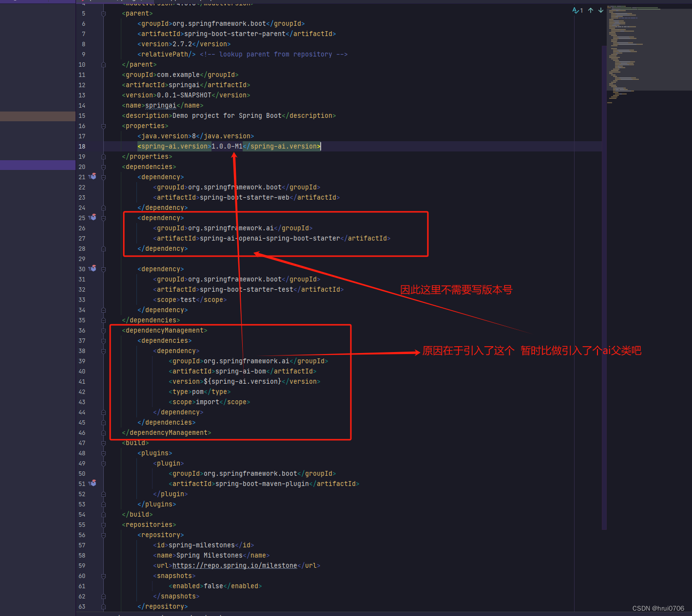The image size is (692, 616).
Task: Click the opening build tag
Action: pos(135,443)
